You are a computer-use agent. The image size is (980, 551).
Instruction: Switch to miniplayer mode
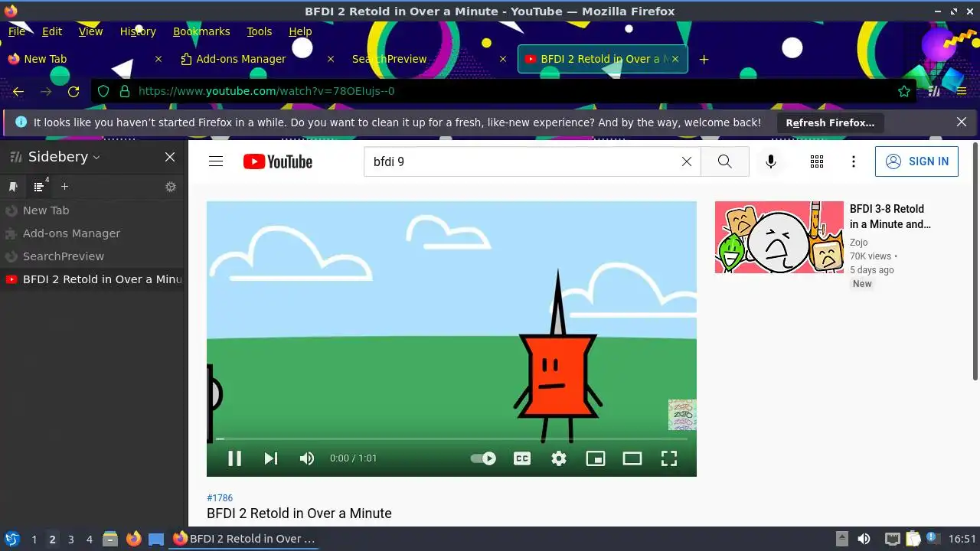click(x=596, y=458)
